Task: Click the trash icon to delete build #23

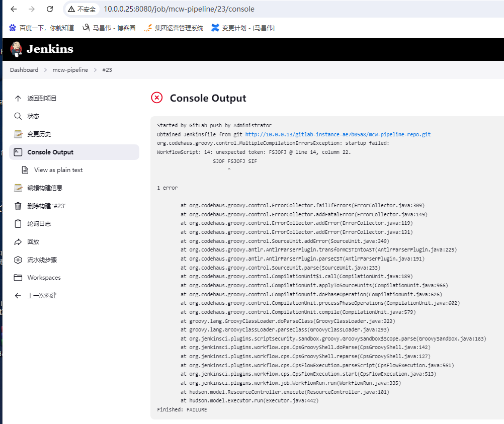Action: point(18,206)
